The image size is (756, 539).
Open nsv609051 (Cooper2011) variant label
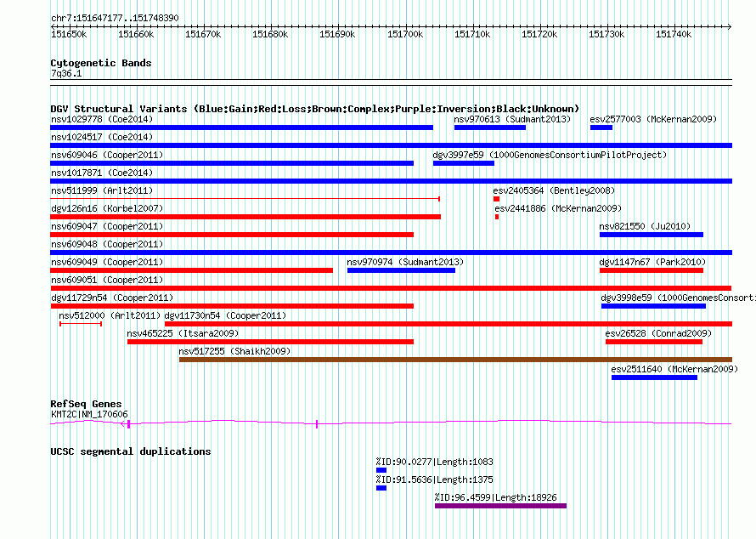[107, 280]
